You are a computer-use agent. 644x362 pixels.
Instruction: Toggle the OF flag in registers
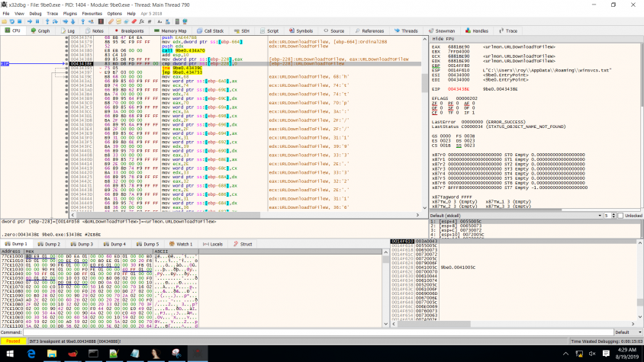(434, 108)
